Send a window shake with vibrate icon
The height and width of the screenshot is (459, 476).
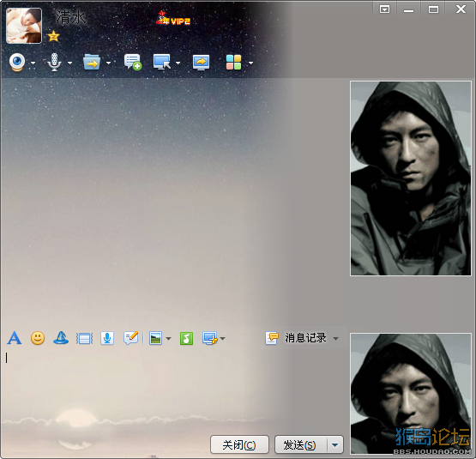coord(84,338)
